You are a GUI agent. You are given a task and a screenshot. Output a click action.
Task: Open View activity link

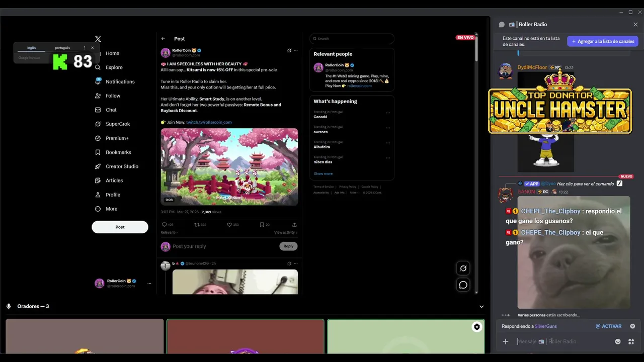(x=285, y=232)
